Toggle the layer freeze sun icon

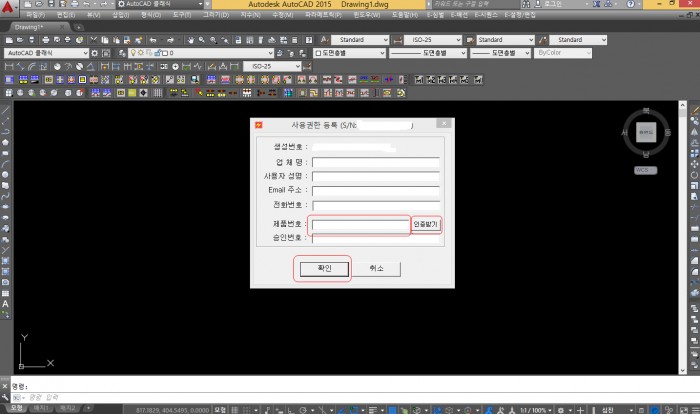(141, 53)
